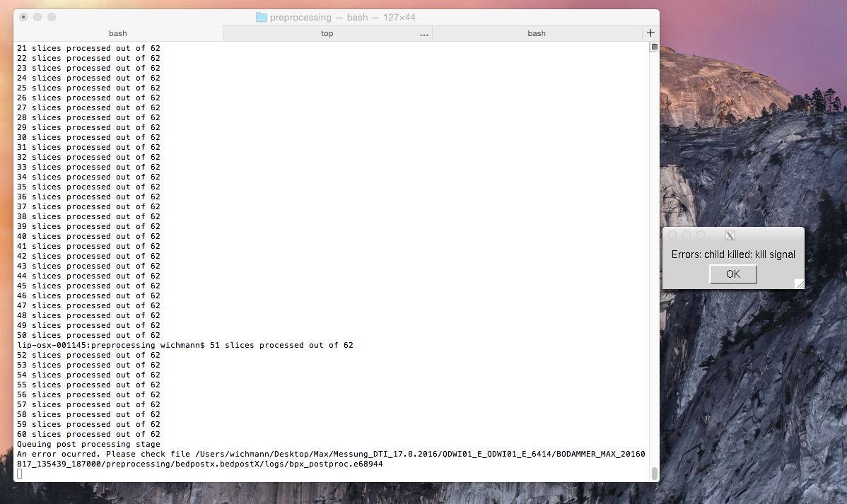Click 'preprocessing — bash — 127×44' window title
The image size is (847, 504).
pos(342,17)
